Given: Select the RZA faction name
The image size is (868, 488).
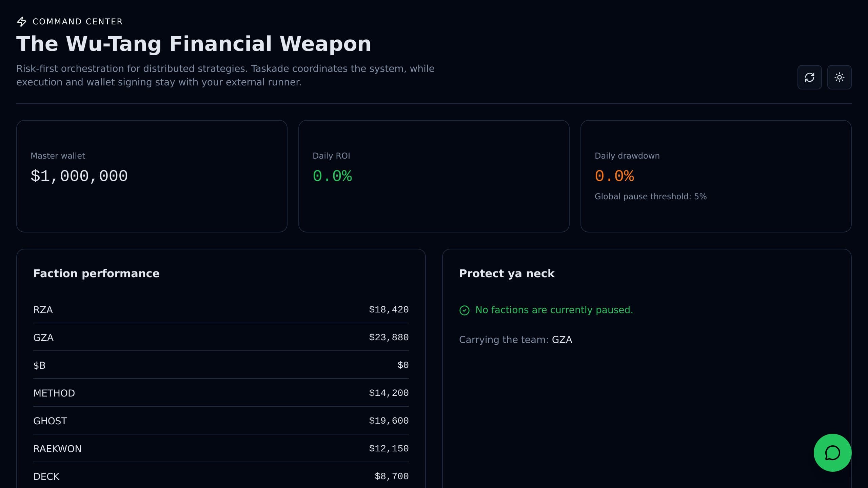Looking at the screenshot, I should coord(43,310).
